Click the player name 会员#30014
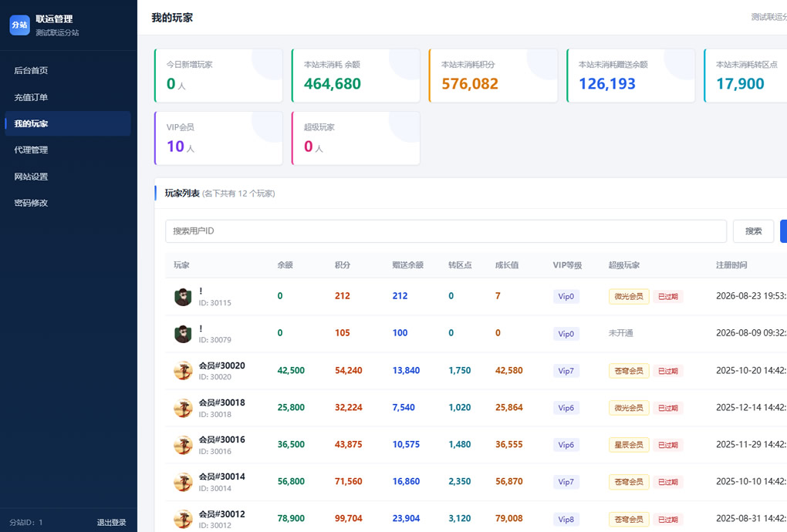 click(x=222, y=476)
